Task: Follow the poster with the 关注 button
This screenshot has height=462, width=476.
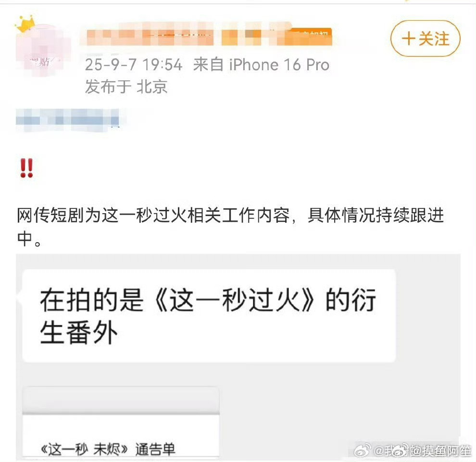Action: point(426,38)
